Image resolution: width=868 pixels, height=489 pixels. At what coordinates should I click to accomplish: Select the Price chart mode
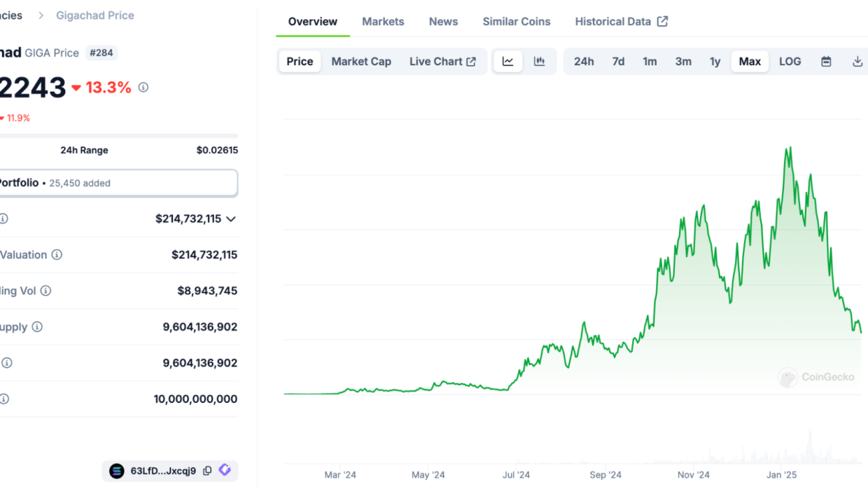point(300,62)
